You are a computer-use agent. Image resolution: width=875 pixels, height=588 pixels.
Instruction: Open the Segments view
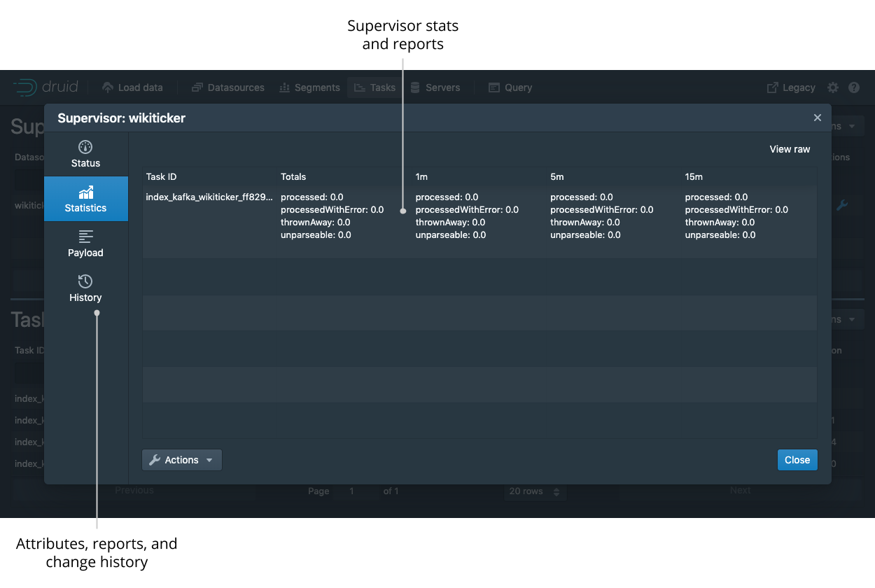[x=309, y=87]
